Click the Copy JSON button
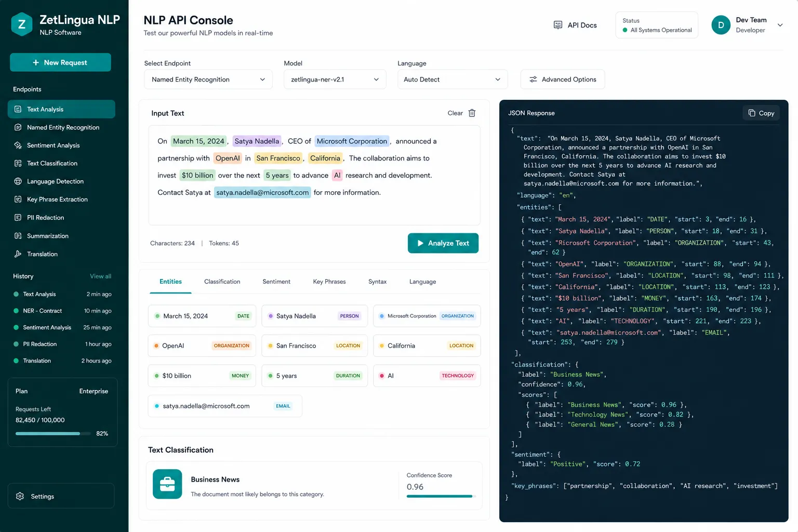Image resolution: width=798 pixels, height=532 pixels. click(x=761, y=113)
